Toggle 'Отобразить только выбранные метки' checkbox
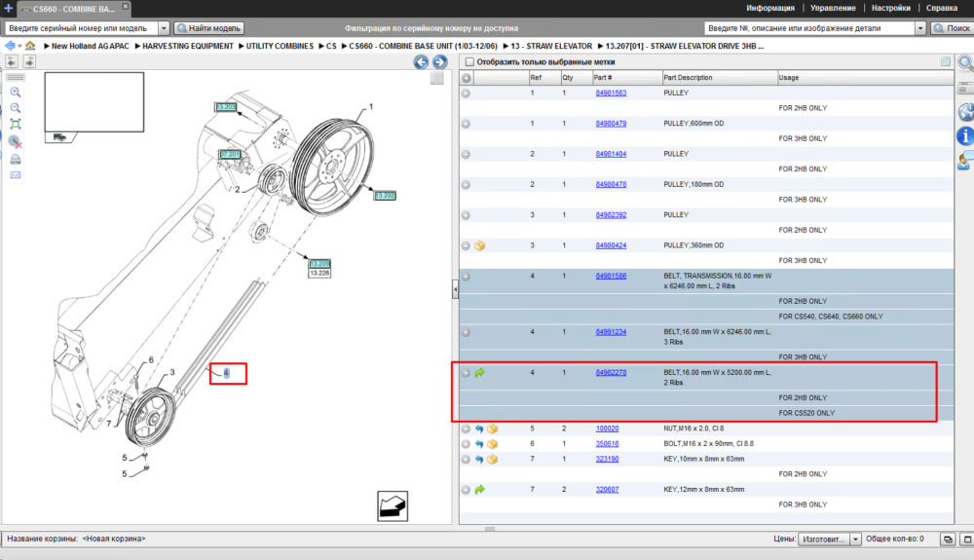 [x=469, y=62]
